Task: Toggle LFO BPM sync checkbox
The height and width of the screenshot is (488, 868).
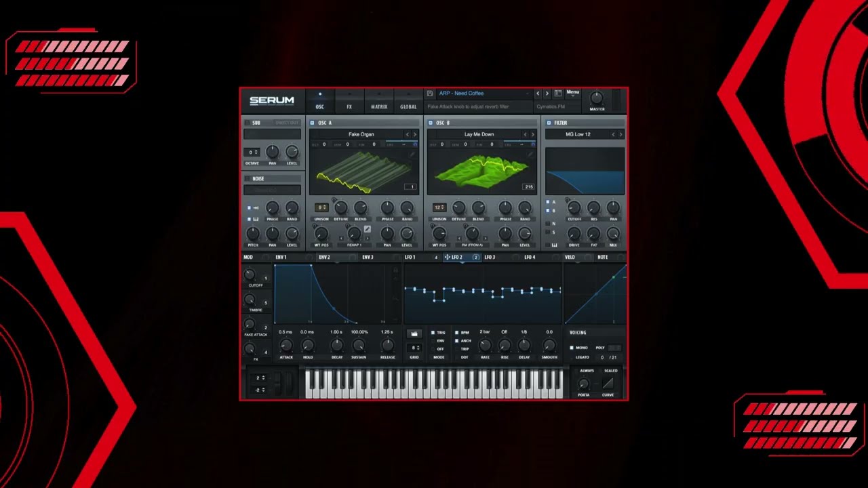Action: point(457,333)
